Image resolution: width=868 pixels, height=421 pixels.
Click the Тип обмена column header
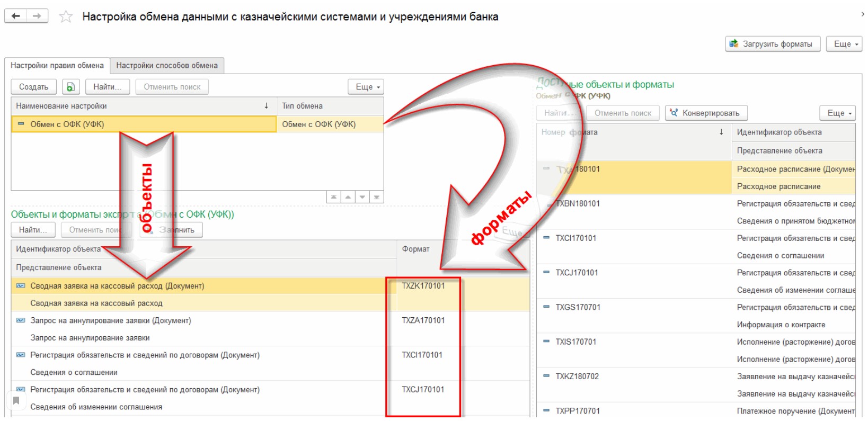330,106
